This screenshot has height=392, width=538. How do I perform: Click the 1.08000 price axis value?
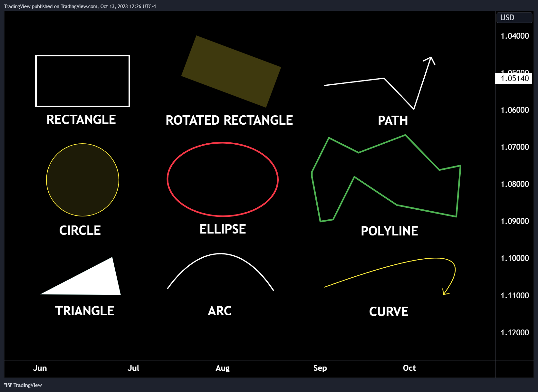coord(514,184)
